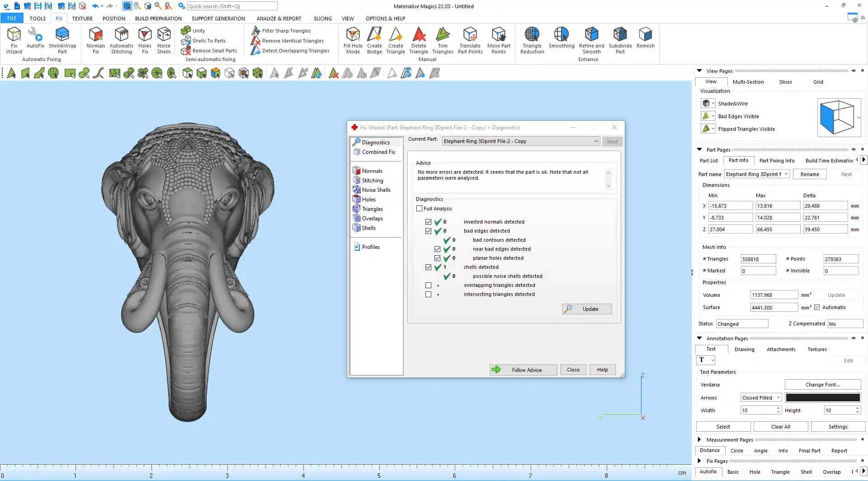Uncheck inverted normals detected checkbox
This screenshot has height=481, width=868.
coord(428,222)
